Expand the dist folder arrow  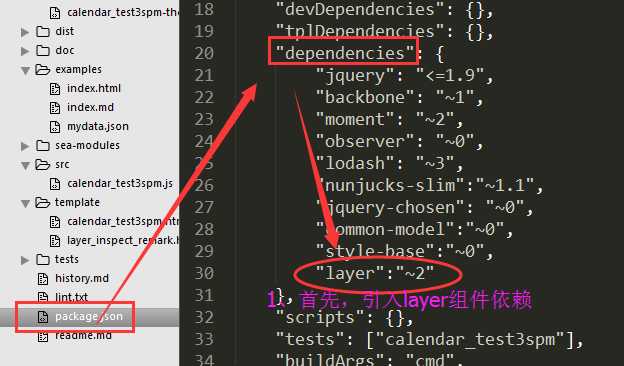pyautogui.click(x=25, y=32)
